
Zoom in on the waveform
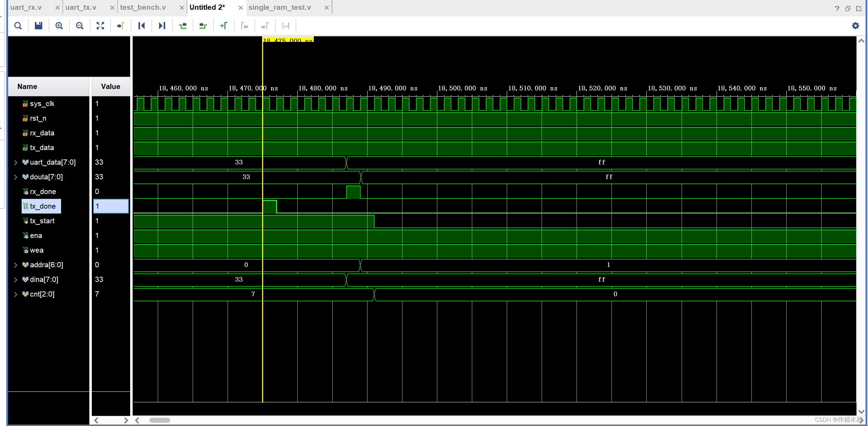59,25
